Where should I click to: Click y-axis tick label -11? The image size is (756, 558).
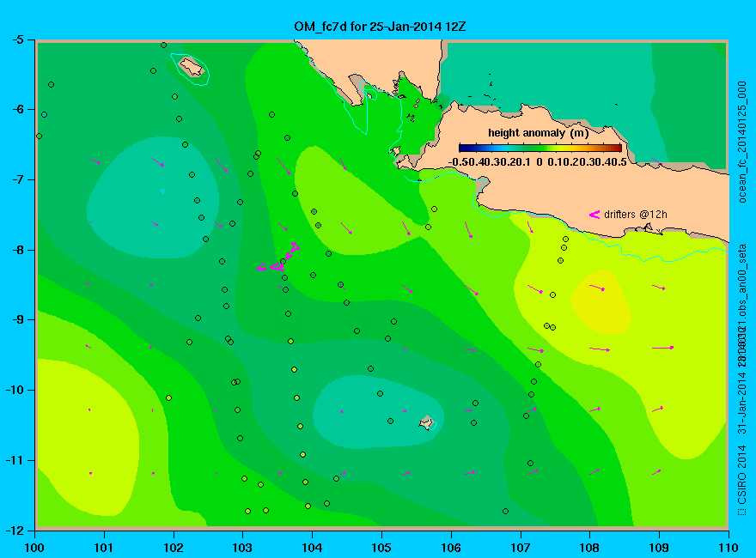(x=14, y=460)
